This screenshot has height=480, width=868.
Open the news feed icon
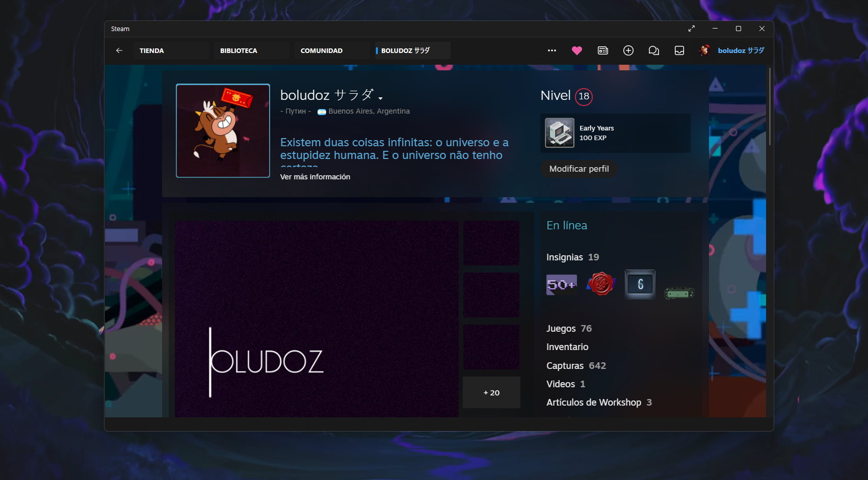(603, 50)
